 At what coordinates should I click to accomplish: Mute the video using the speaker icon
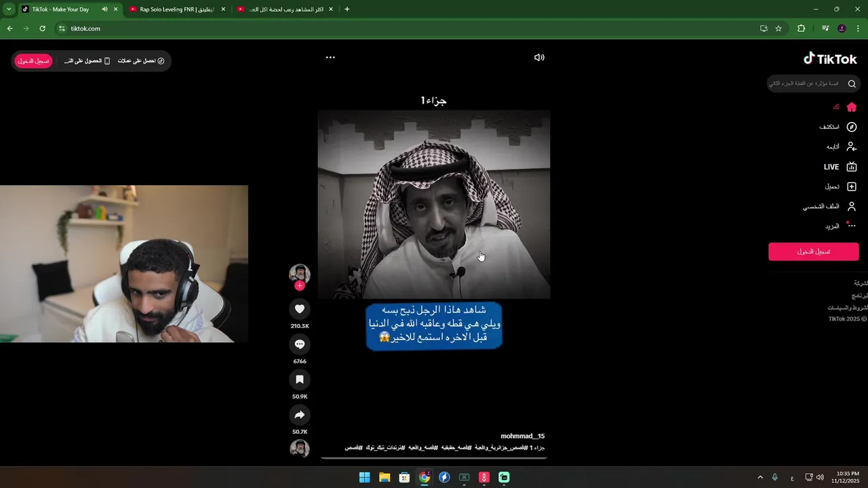click(539, 58)
